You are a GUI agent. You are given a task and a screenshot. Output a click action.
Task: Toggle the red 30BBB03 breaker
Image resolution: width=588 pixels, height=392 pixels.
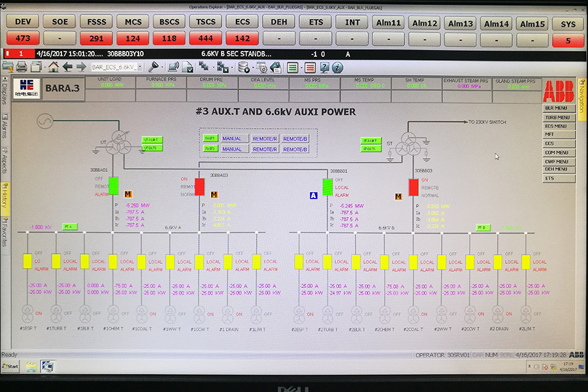(x=414, y=188)
